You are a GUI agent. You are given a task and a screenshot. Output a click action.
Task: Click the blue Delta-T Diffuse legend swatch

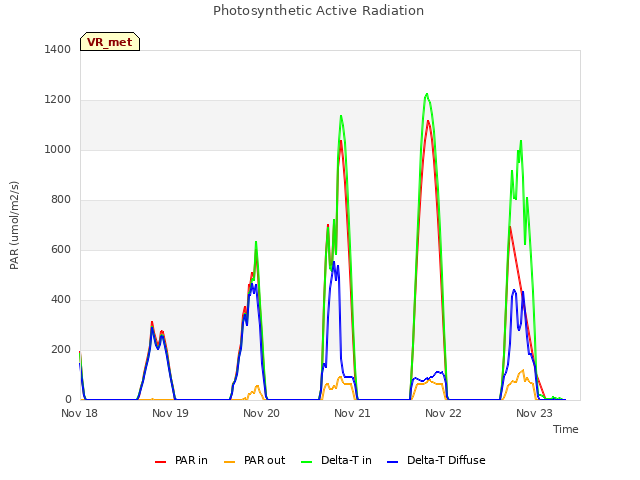point(392,462)
